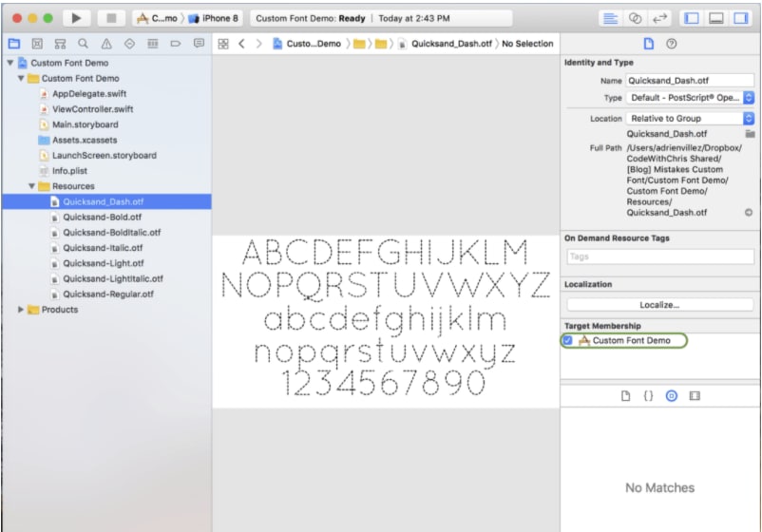Click the On Demand Resource Tags field
The width and height of the screenshot is (762, 532).
click(660, 256)
